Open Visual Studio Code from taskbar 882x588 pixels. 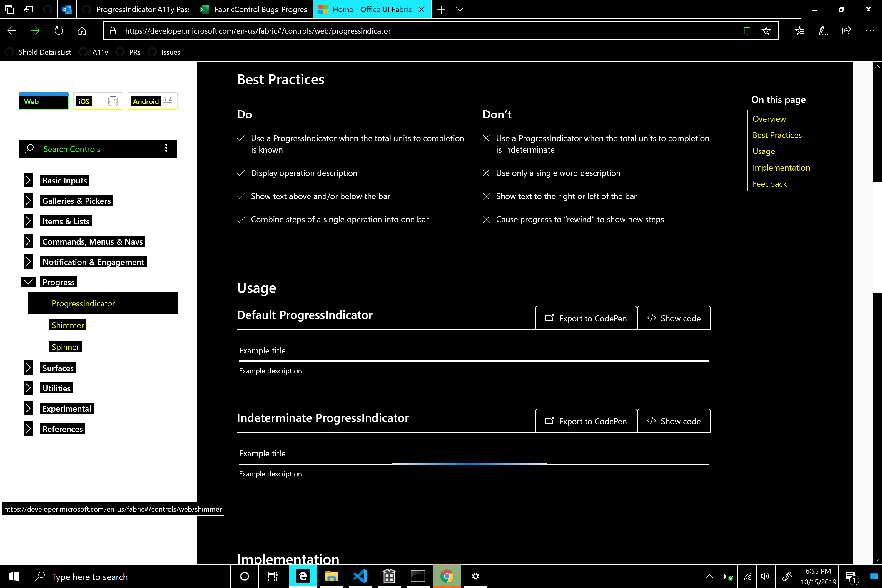[360, 576]
